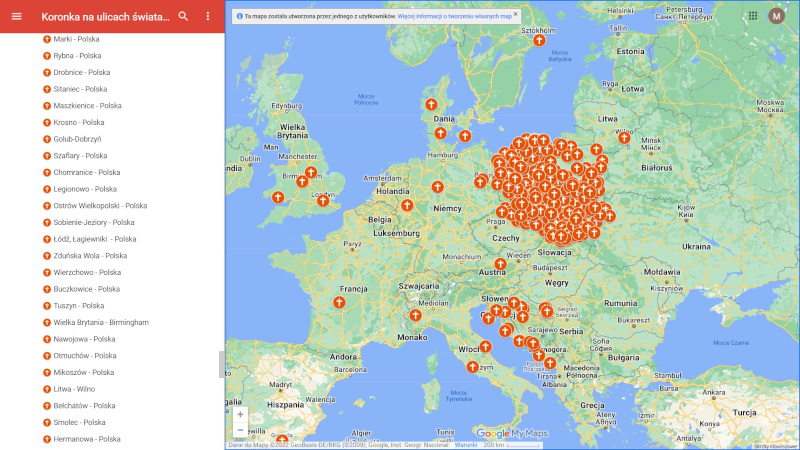Open Ostrów Wielkopolski - Polska entry
This screenshot has height=450, width=800.
coord(100,206)
